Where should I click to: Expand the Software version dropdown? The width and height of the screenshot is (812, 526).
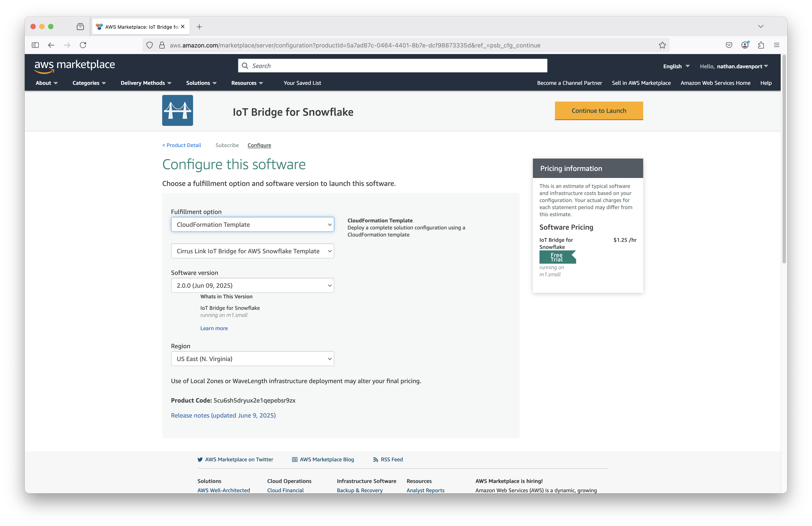252,285
